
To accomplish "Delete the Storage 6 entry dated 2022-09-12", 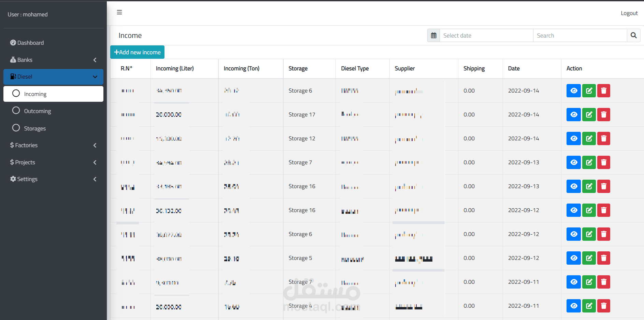I will 604,234.
